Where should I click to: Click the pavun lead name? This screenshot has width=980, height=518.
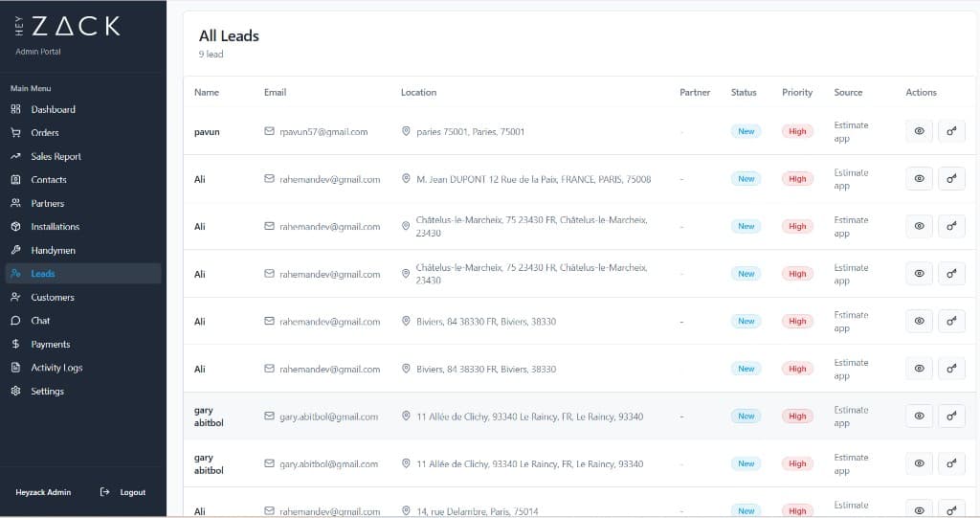click(207, 132)
